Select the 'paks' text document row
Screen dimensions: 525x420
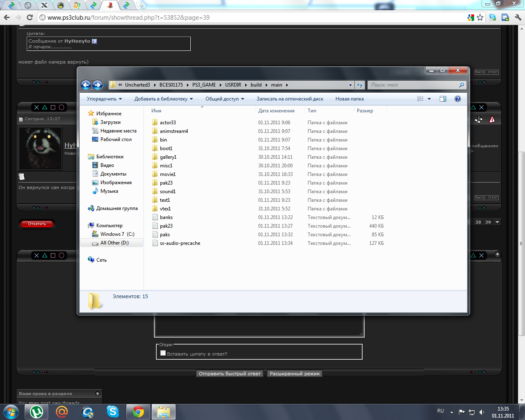click(267, 235)
